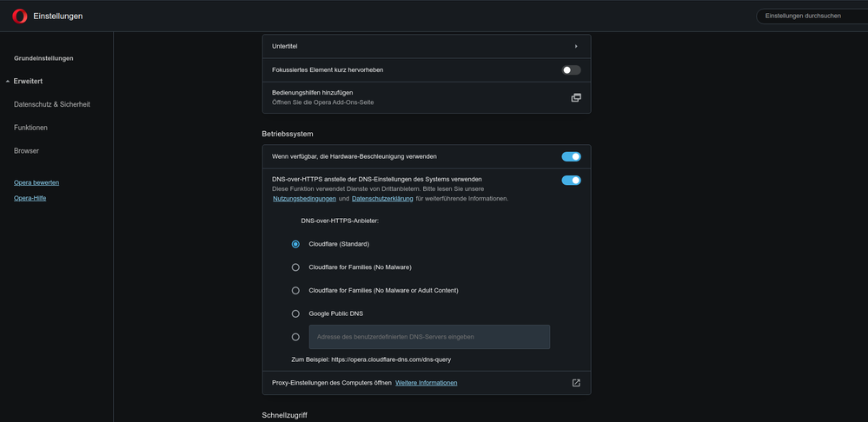The height and width of the screenshot is (422, 868).
Task: Open Nutzungsbedingungen link
Action: coord(304,199)
